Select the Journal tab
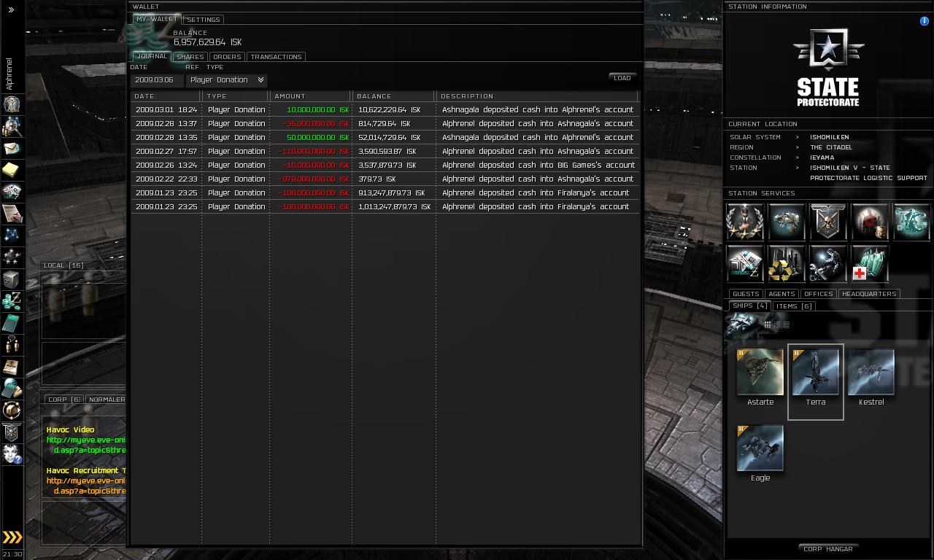934x560 pixels. click(153, 56)
